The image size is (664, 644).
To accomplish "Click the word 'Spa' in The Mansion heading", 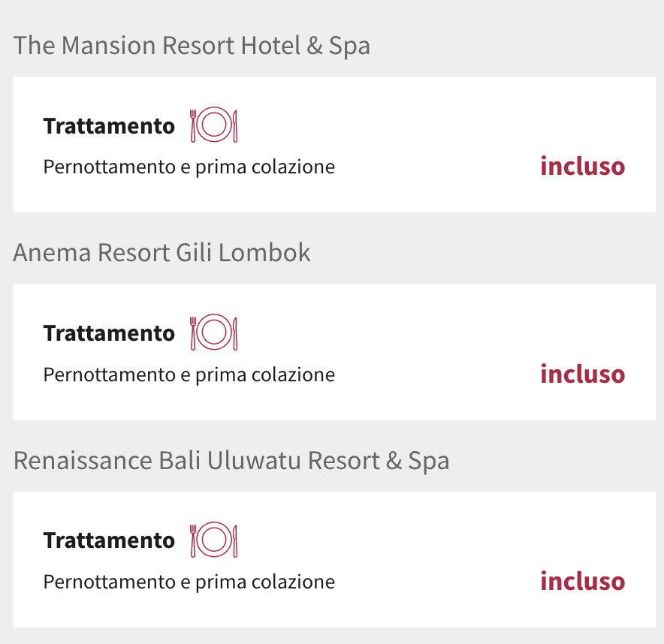I will tap(350, 47).
